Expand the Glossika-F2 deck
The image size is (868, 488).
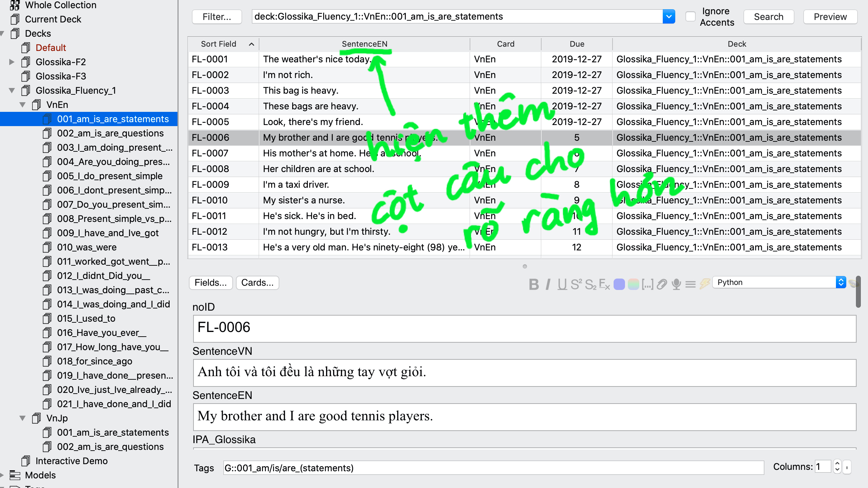pos(12,62)
